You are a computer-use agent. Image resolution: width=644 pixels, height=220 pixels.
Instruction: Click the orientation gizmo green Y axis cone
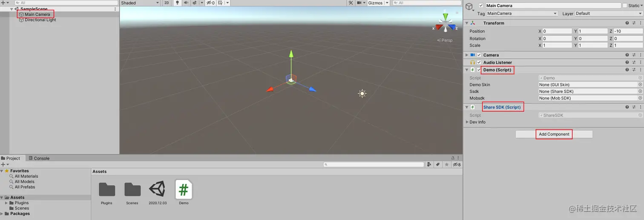coord(446,17)
